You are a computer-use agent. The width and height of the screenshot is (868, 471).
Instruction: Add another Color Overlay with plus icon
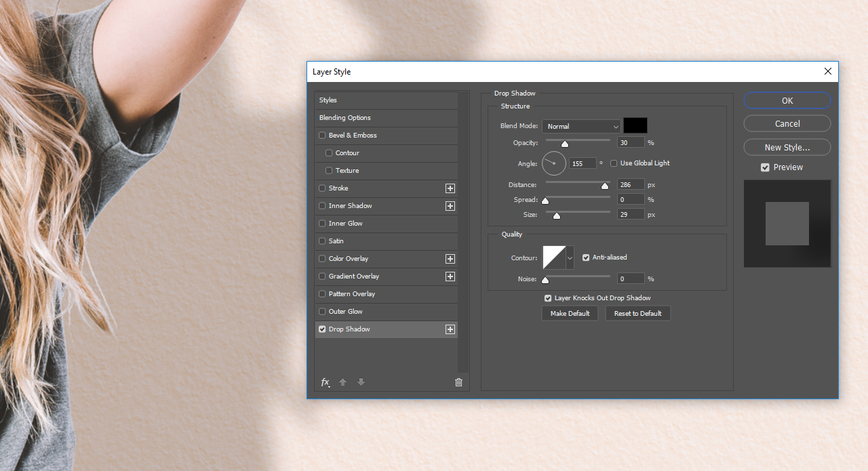click(450, 259)
